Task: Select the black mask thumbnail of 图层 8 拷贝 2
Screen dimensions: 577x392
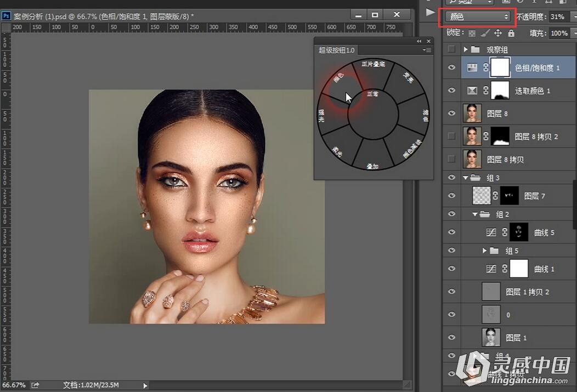Action: (x=500, y=136)
